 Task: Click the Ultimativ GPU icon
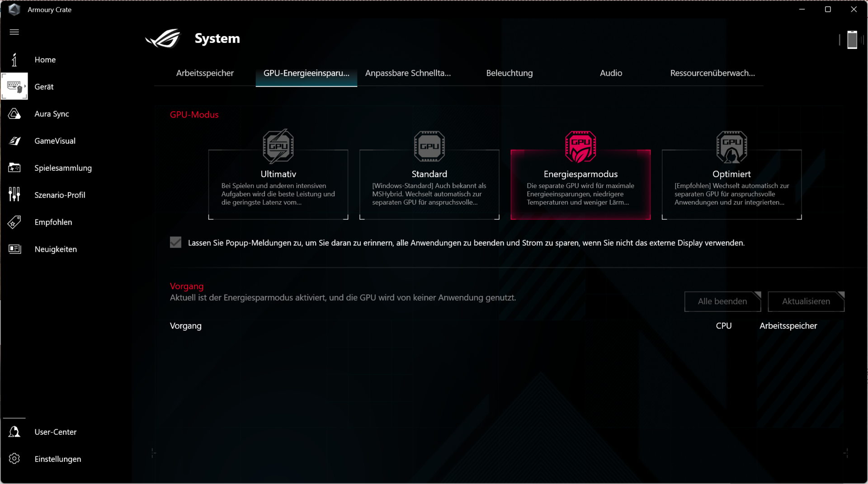coord(278,146)
